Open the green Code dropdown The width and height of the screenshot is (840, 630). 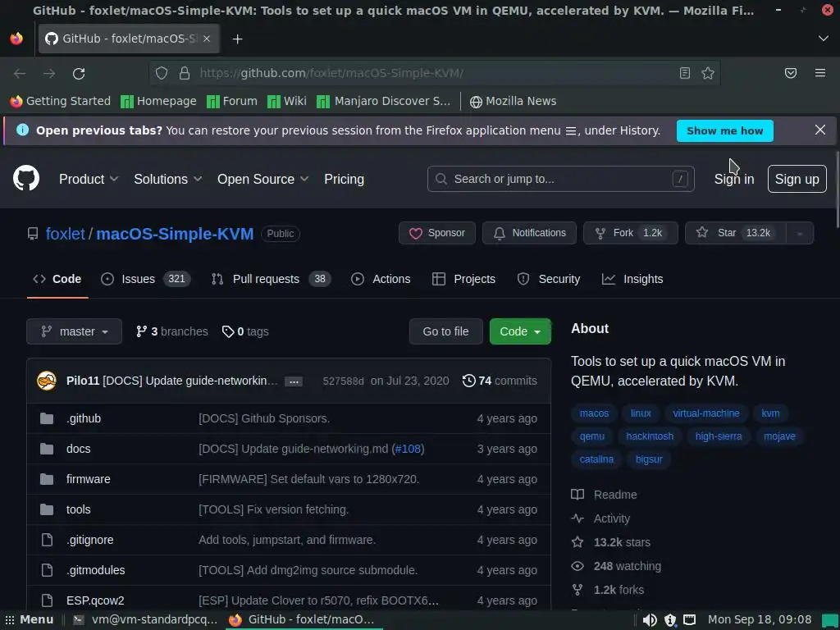(x=520, y=331)
